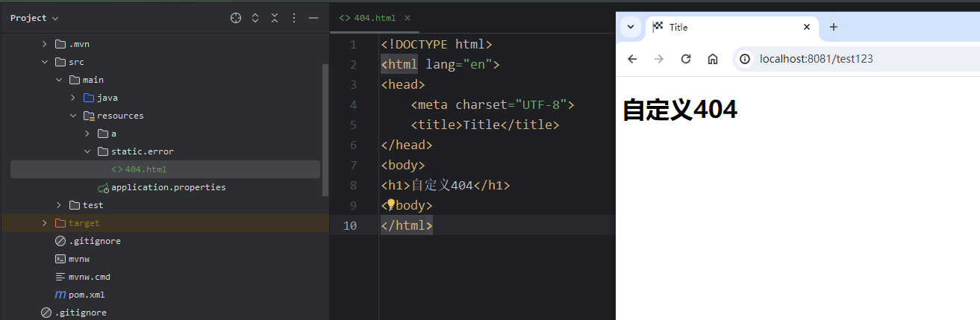Open the Project view dropdown
This screenshot has width=980, height=320.
[34, 18]
